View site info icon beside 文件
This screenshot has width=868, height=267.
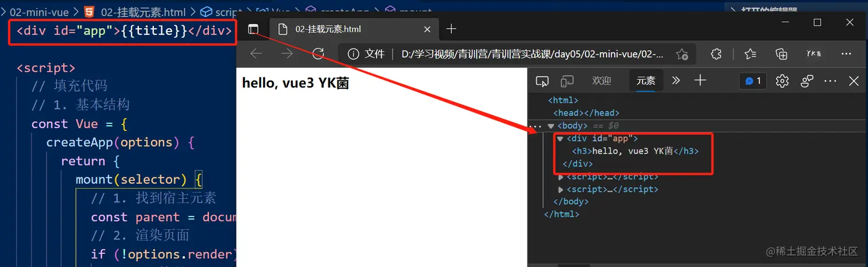354,54
